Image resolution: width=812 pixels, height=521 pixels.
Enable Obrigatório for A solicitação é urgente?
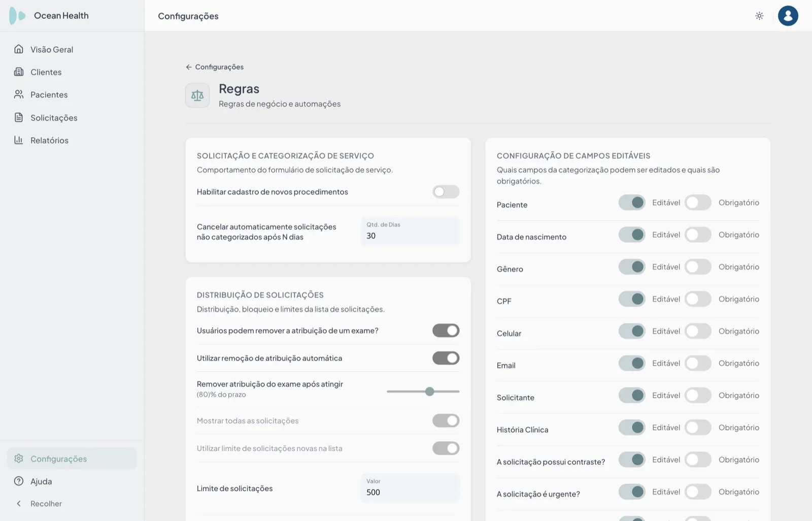pos(698,492)
